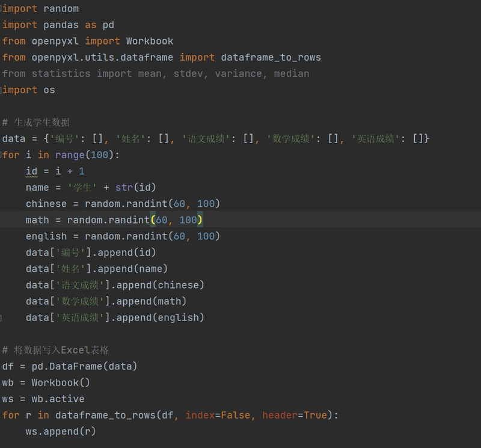This screenshot has height=448, width=481.
Task: Click '英语成绩' key in the data dictionary definition
Action: point(376,139)
